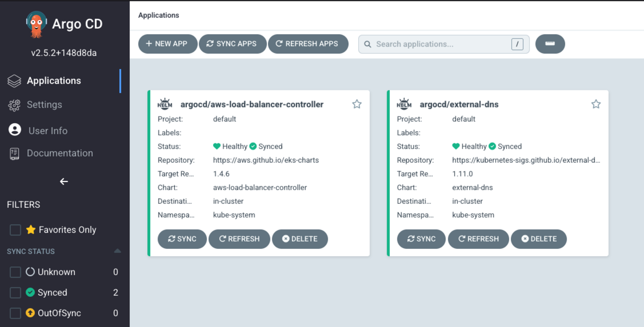Enable the Favorites Only filter
Image resolution: width=644 pixels, height=327 pixels.
pyautogui.click(x=14, y=229)
